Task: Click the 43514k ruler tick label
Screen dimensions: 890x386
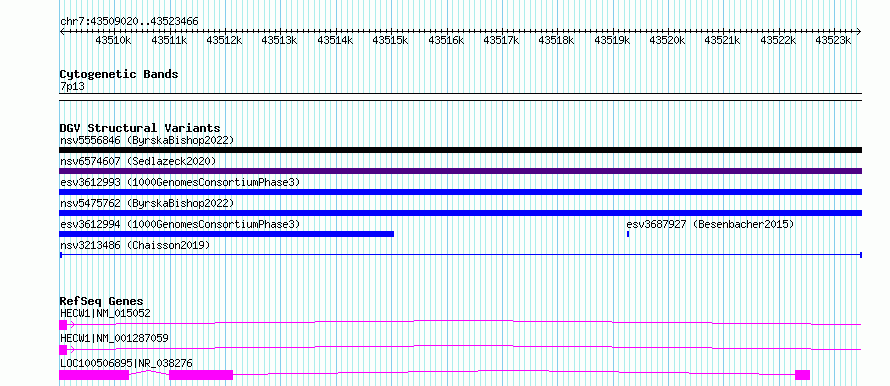Action: pyautogui.click(x=335, y=40)
